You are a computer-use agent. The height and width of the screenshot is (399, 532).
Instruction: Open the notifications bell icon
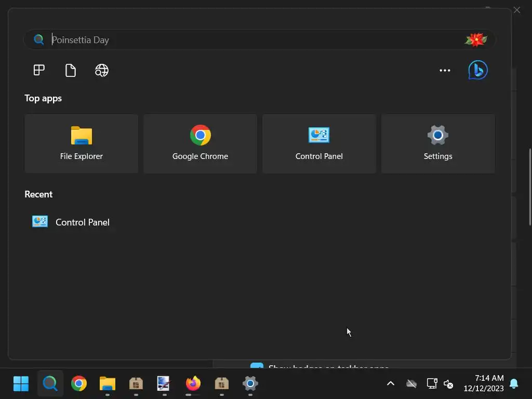[x=514, y=384]
